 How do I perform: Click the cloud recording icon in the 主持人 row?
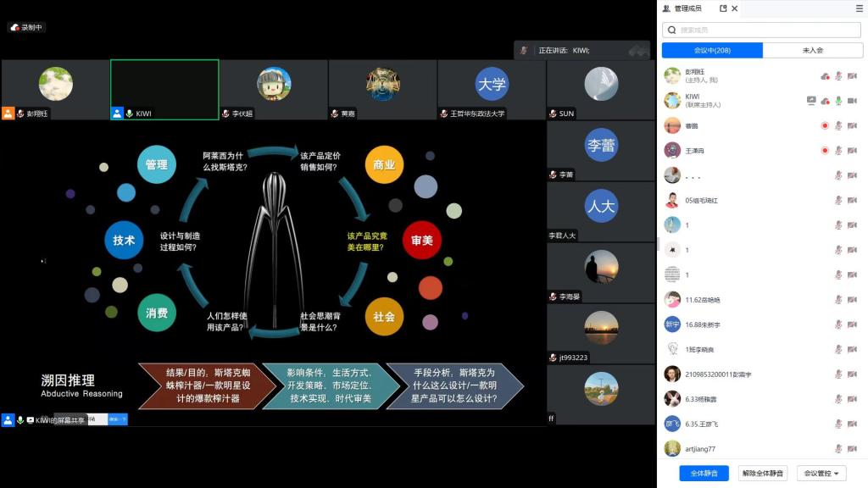coord(825,75)
